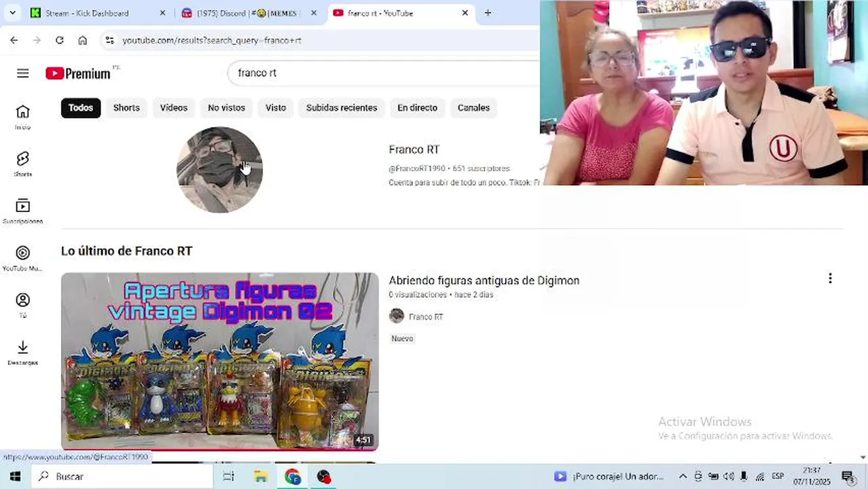Click Franco RT name under video
Viewport: 868px width, 489px height.
click(x=426, y=316)
